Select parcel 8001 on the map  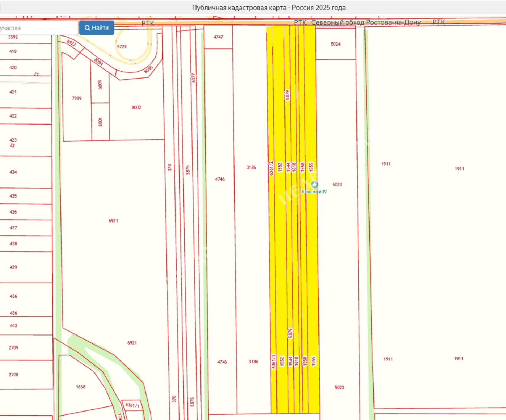click(x=100, y=122)
